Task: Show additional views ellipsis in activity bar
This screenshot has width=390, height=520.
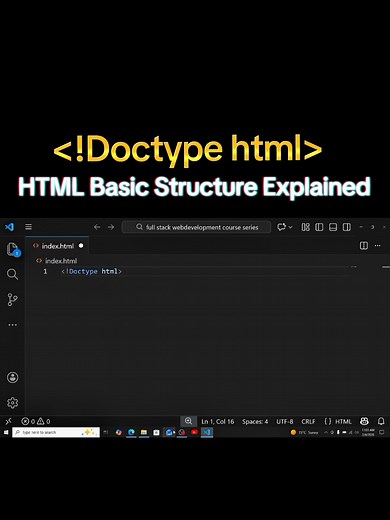Action: tap(13, 325)
